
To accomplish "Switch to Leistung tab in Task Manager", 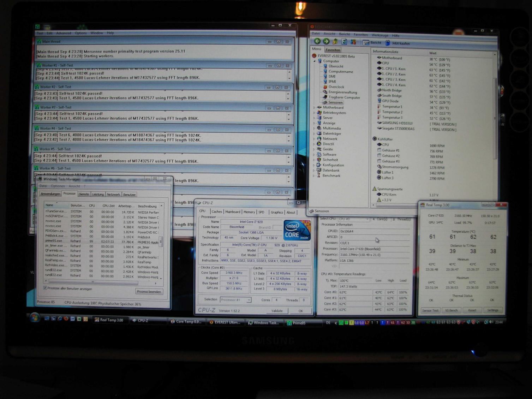I will coord(98,194).
